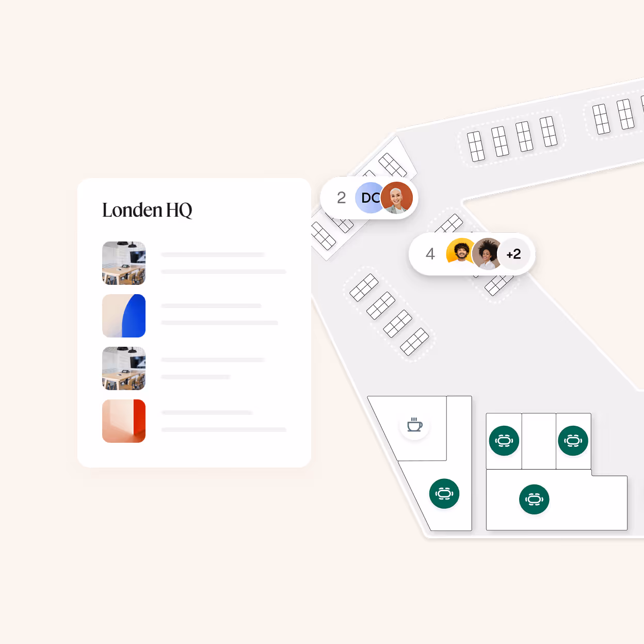Click the bearded man avatar on yellow
The image size is (644, 644).
[461, 253]
